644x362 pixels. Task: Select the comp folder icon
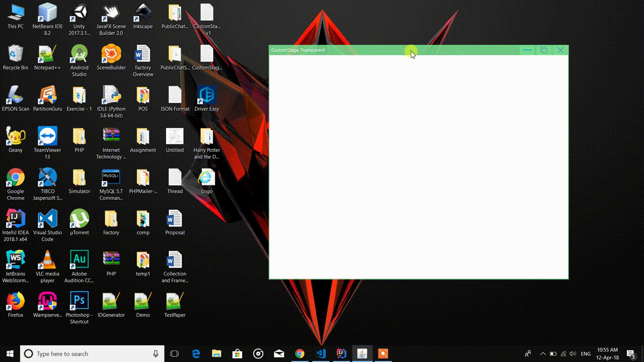coord(143,222)
